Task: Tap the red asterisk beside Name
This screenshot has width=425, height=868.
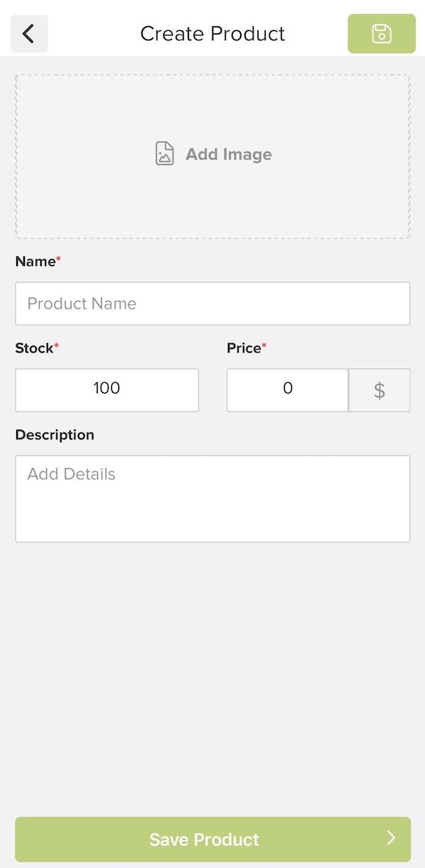Action: (x=57, y=258)
